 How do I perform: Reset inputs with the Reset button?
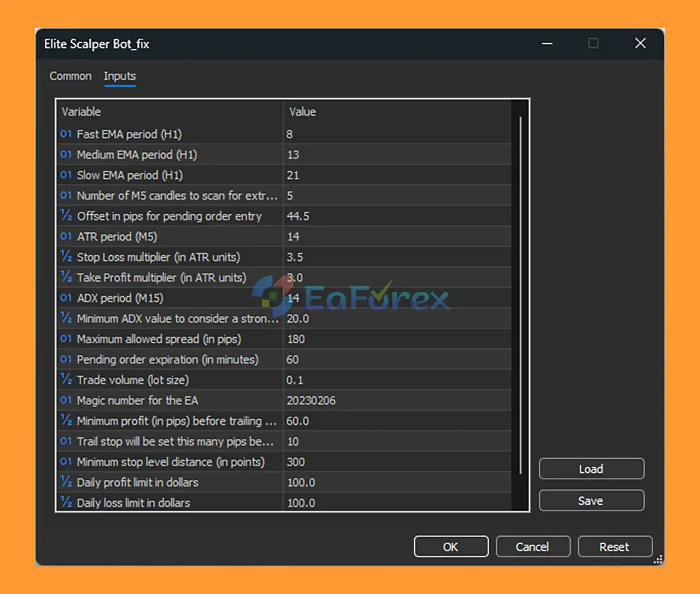615,546
